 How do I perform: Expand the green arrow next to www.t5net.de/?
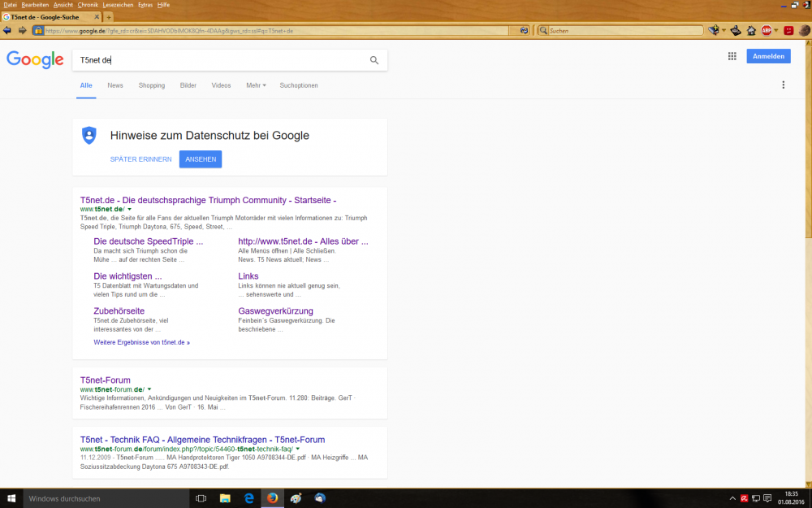point(130,210)
